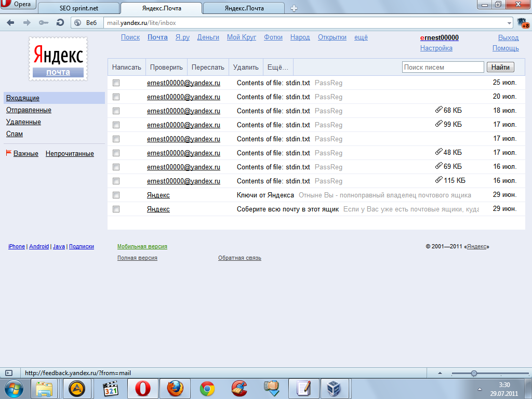This screenshot has height=399, width=532.
Task: Show hidden tray icons arrow
Action: [x=480, y=389]
